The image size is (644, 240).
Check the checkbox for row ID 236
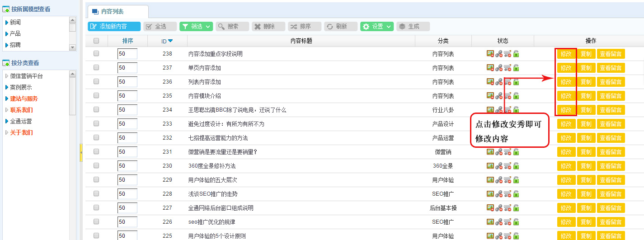coord(96,82)
